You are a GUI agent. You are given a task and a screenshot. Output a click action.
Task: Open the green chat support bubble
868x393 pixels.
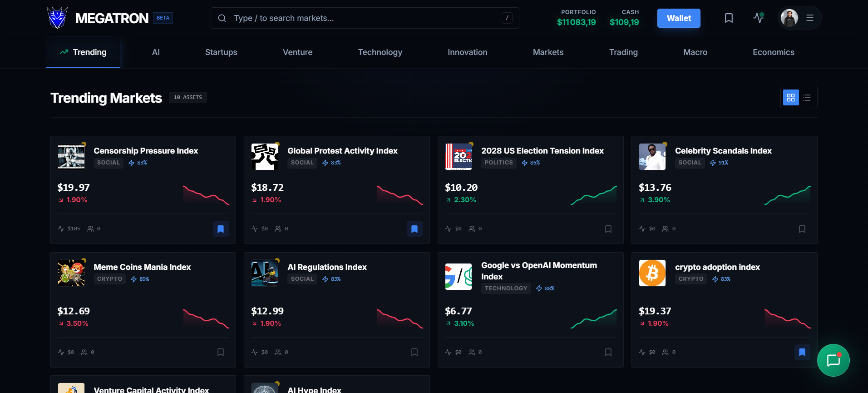[x=833, y=360]
